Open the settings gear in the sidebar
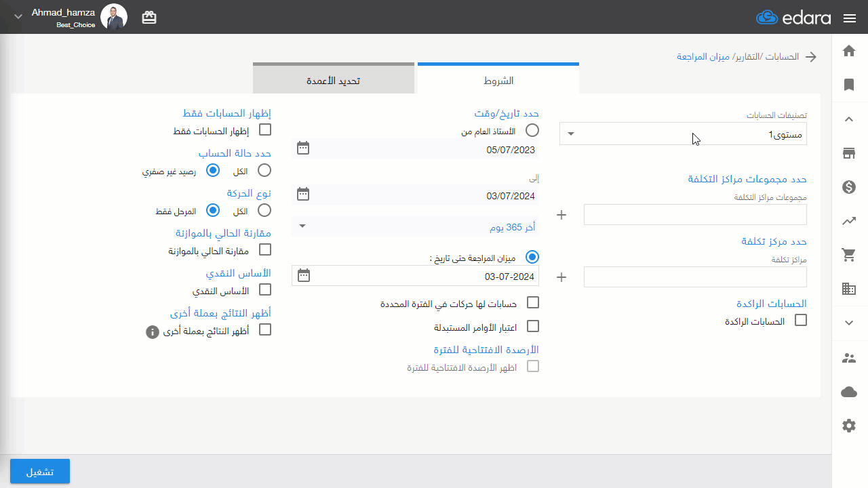Viewport: 868px width, 488px height. pyautogui.click(x=848, y=426)
